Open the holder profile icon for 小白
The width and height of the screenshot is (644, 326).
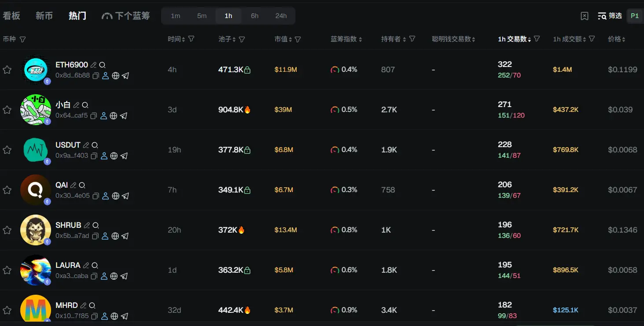(x=103, y=116)
